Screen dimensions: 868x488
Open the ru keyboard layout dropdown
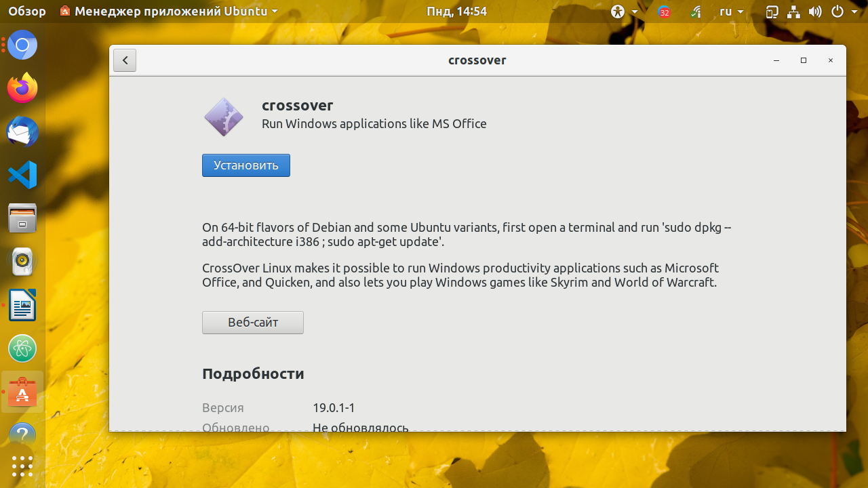coord(731,12)
